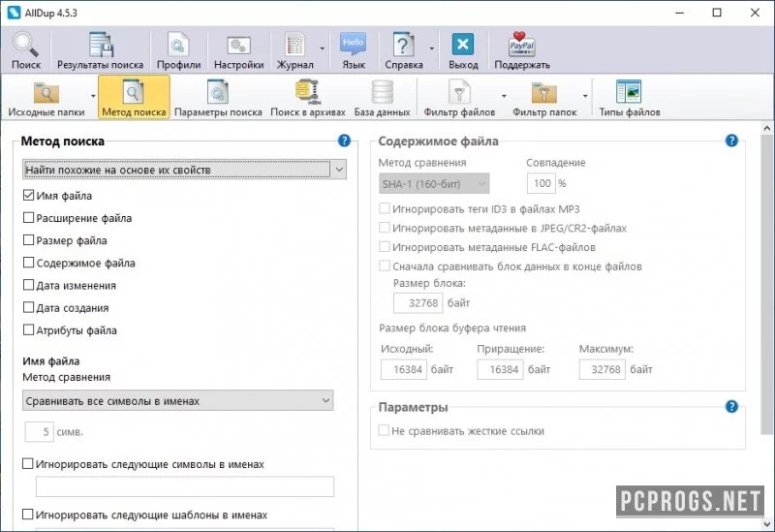Viewport: 775px width, 532px height.
Task: Select the Метод поиска tab icon
Action: [134, 98]
